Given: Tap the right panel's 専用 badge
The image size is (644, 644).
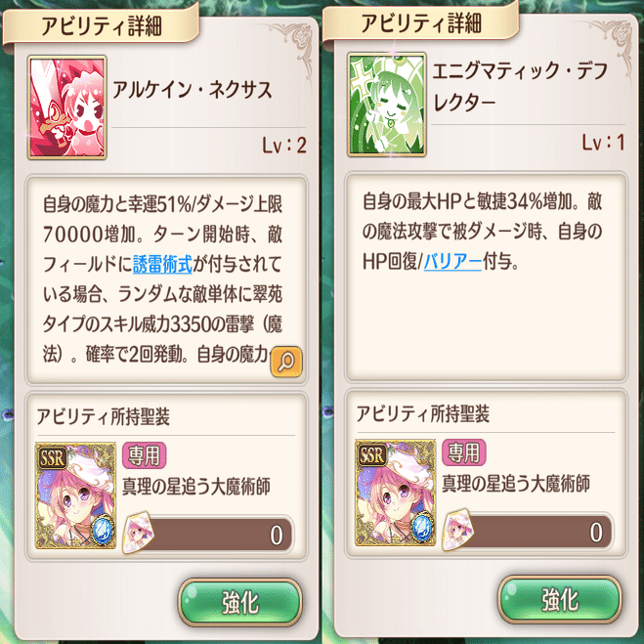Looking at the screenshot, I should 463,452.
